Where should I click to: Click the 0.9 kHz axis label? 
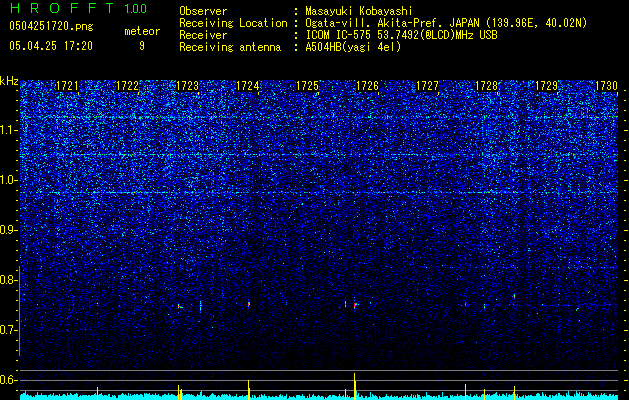point(8,230)
